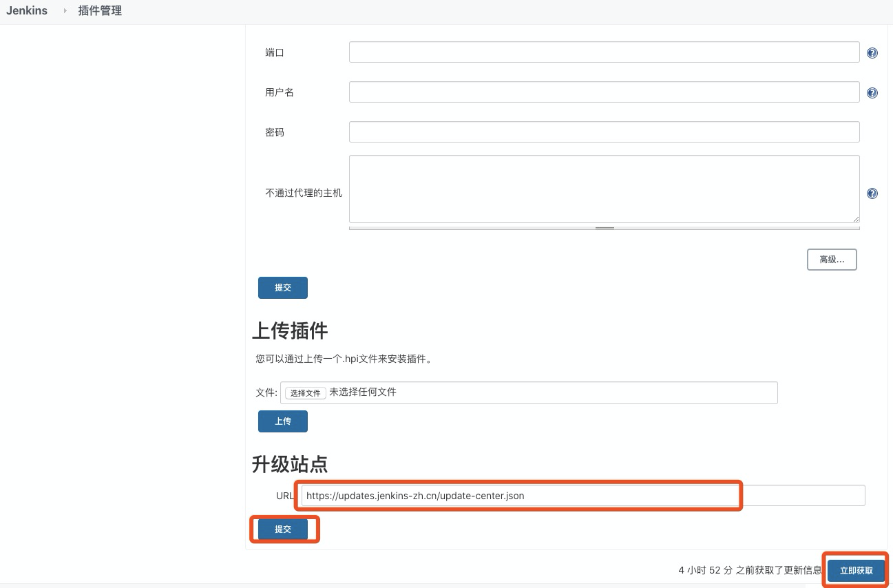Open the 高级... advanced options

click(x=831, y=260)
